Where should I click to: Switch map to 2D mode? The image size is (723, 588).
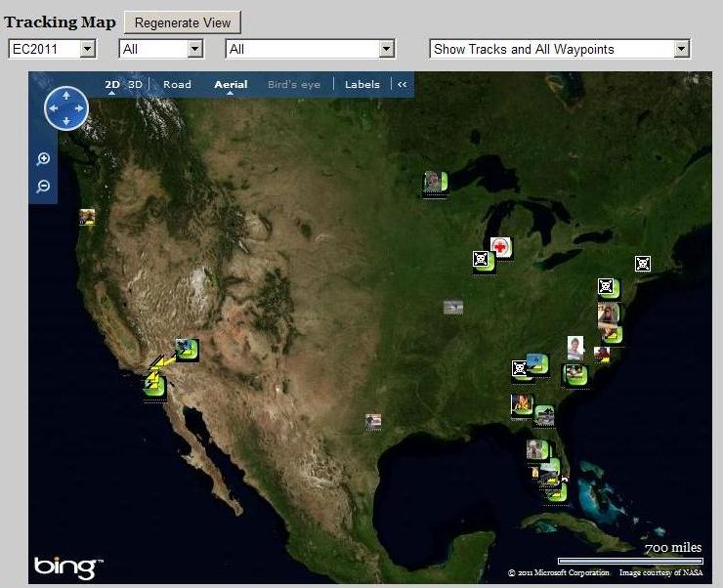[x=112, y=84]
